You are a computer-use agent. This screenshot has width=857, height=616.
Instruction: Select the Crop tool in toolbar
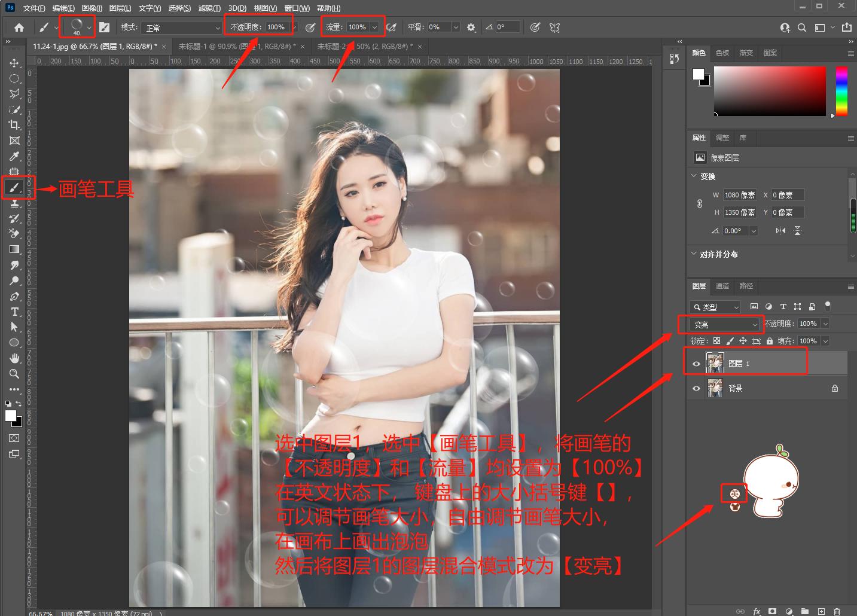coord(14,125)
